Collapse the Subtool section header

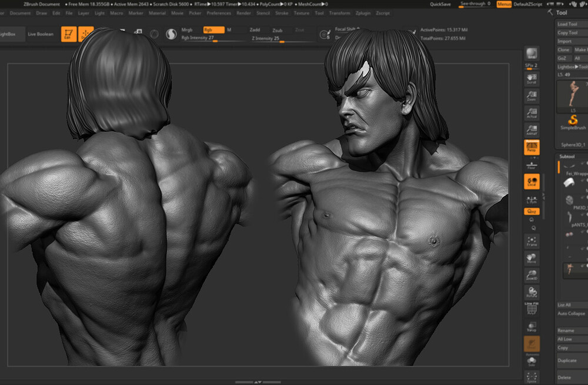567,156
